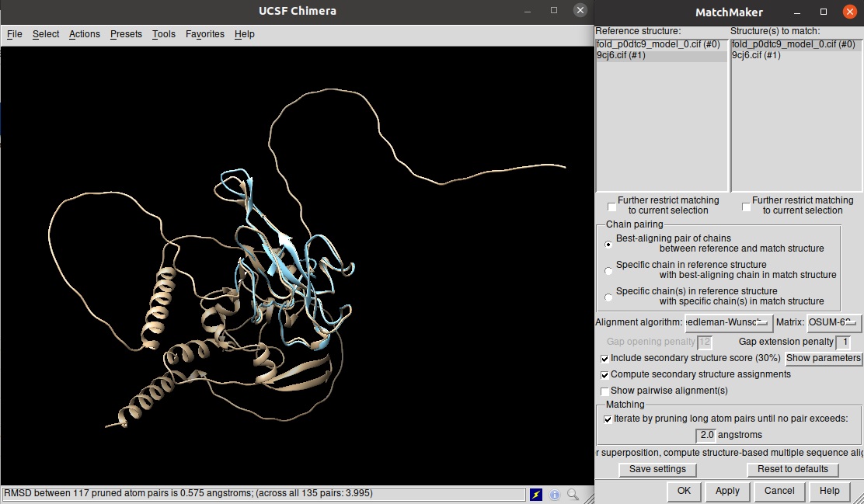Screen dimensions: 864x504
Task: Close the UCSF Chimera window
Action: coord(580,11)
